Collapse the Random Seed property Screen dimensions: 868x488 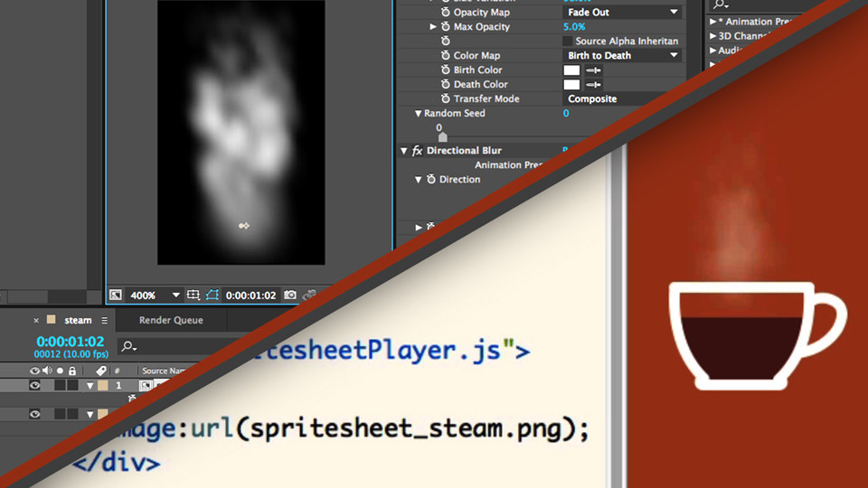418,113
